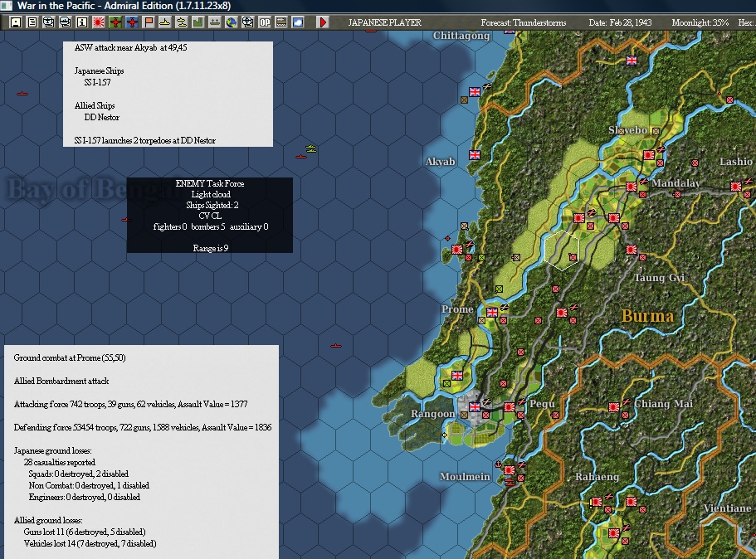Click the Akyab map label
The image size is (756, 559).
[440, 162]
